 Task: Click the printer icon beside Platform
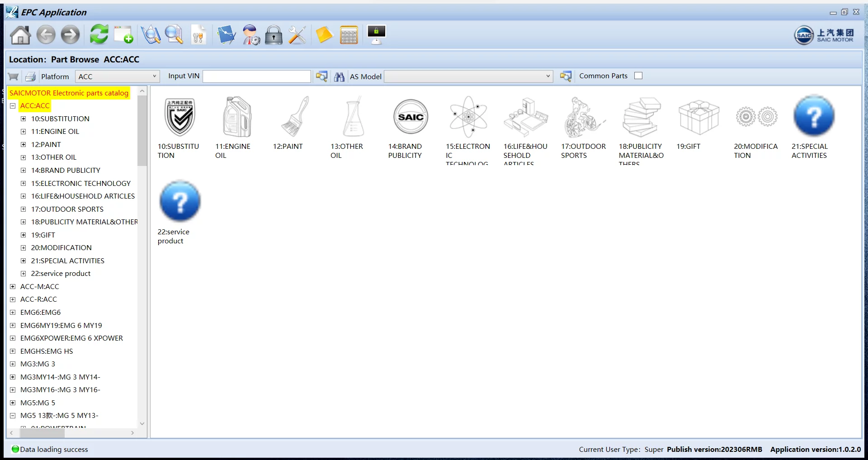(x=30, y=76)
